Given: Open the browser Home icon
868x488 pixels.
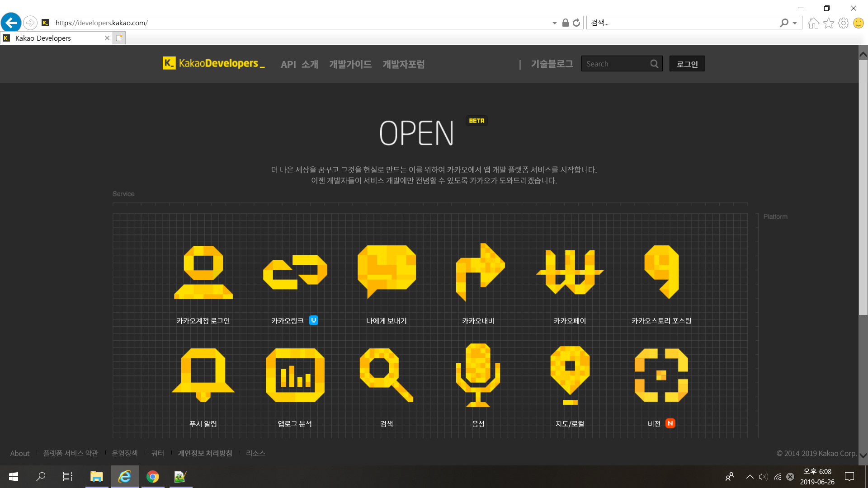Looking at the screenshot, I should coord(813,23).
